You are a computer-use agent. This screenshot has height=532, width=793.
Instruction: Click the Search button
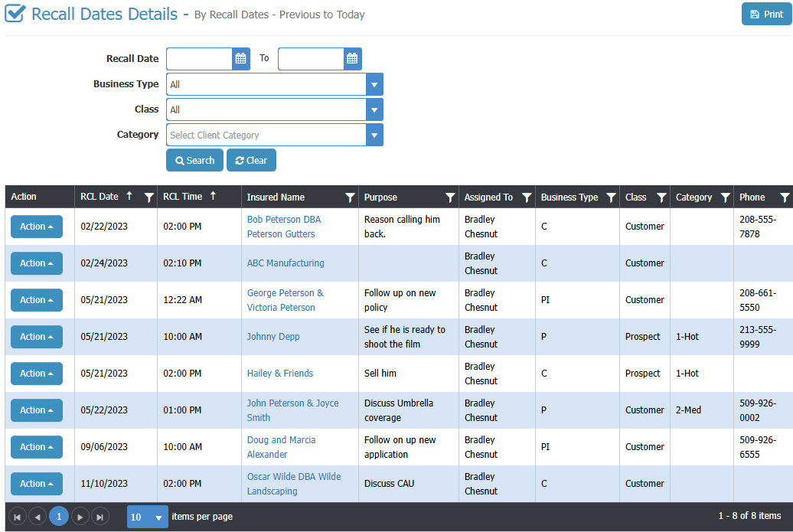pos(194,161)
